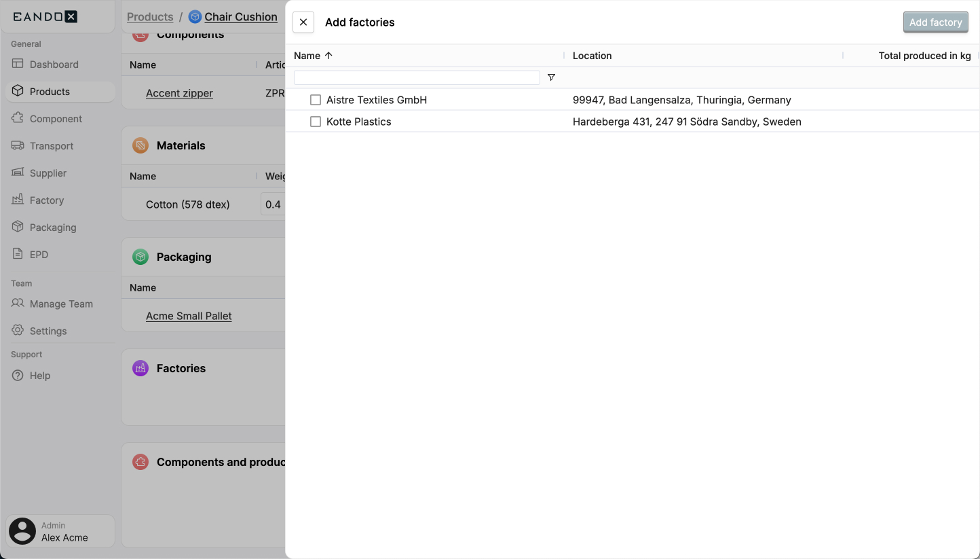Click Total produced in kg column header
Screen dimensions: 980x559
[x=924, y=56]
